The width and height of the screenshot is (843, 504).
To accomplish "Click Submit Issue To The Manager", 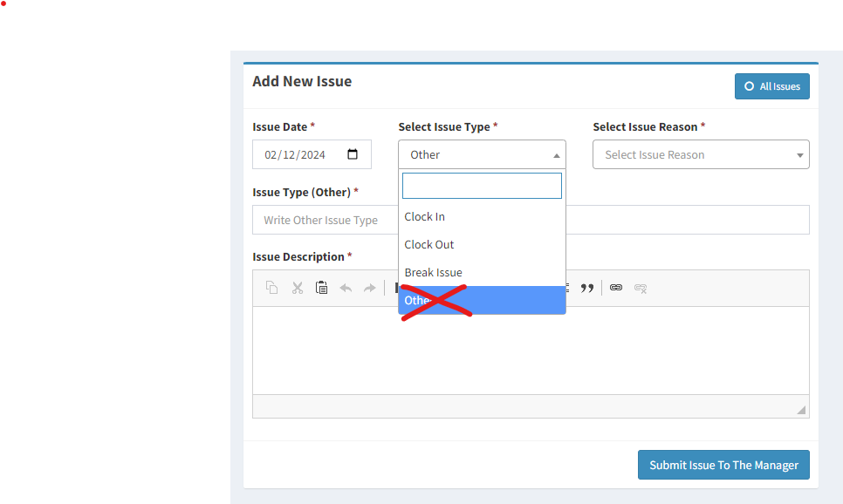I will [x=723, y=465].
